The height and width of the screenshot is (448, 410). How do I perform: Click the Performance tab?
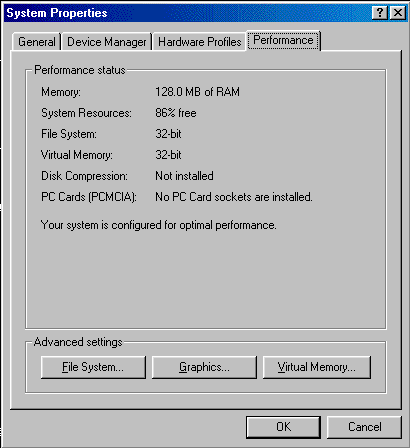(283, 40)
